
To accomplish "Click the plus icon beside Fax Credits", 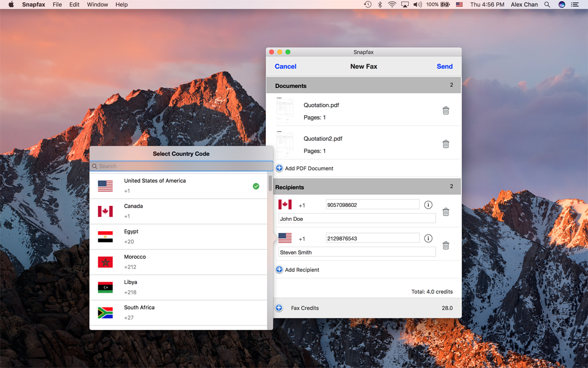I will click(x=279, y=308).
